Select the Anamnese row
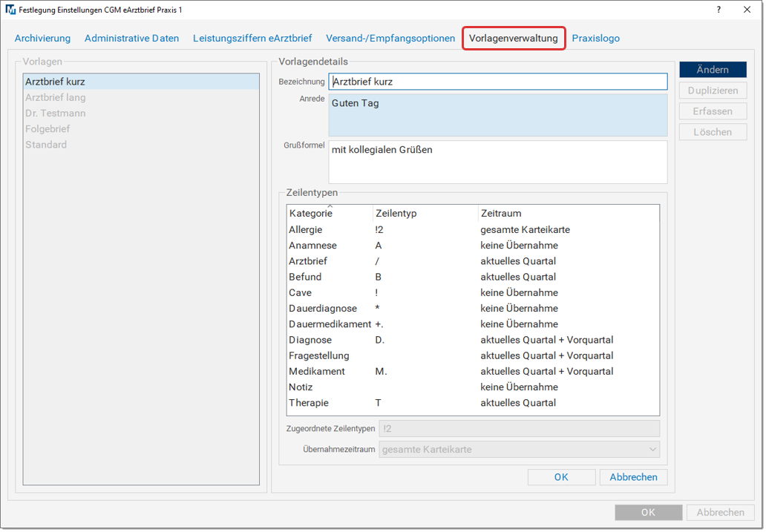 pos(473,246)
